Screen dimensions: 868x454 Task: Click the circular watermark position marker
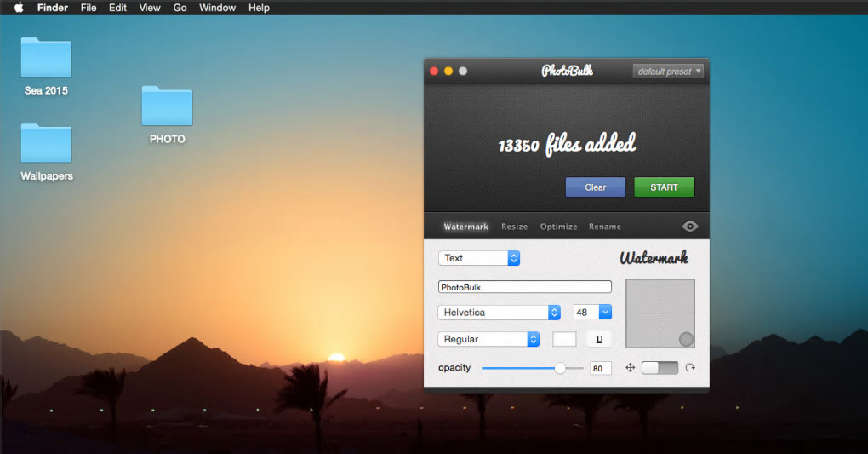point(686,339)
